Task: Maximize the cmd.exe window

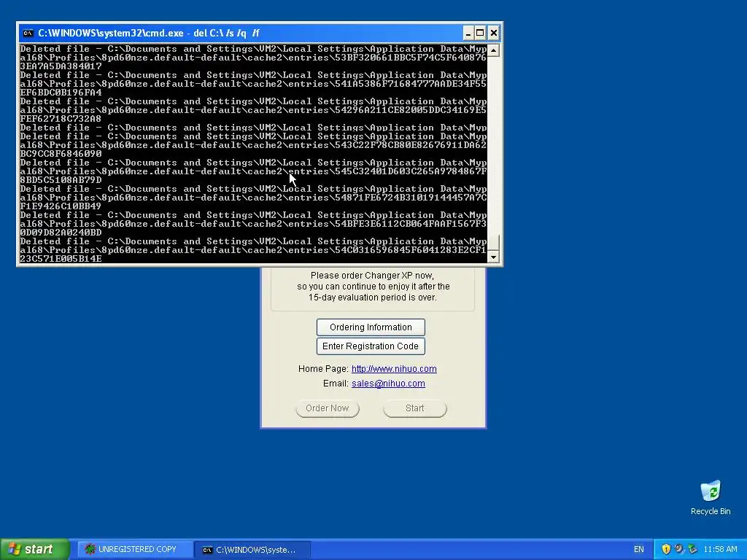Action: pos(480,33)
